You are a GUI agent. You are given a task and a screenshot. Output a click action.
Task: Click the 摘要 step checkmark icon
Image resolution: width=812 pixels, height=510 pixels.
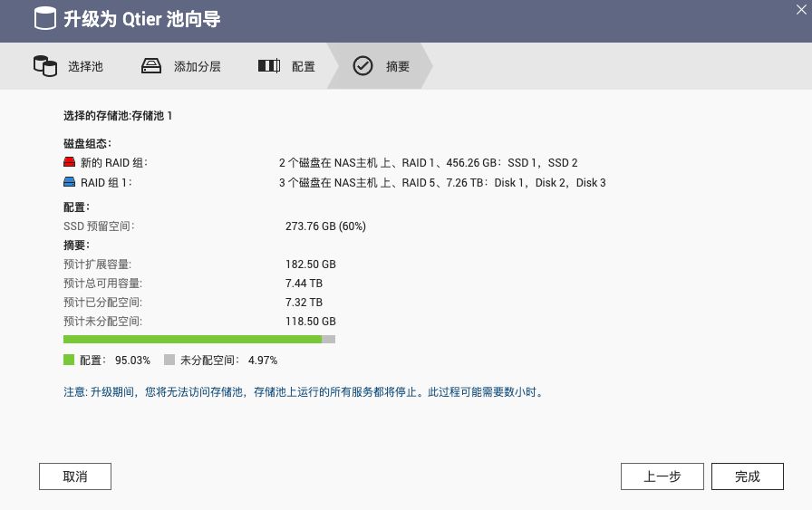click(x=362, y=66)
